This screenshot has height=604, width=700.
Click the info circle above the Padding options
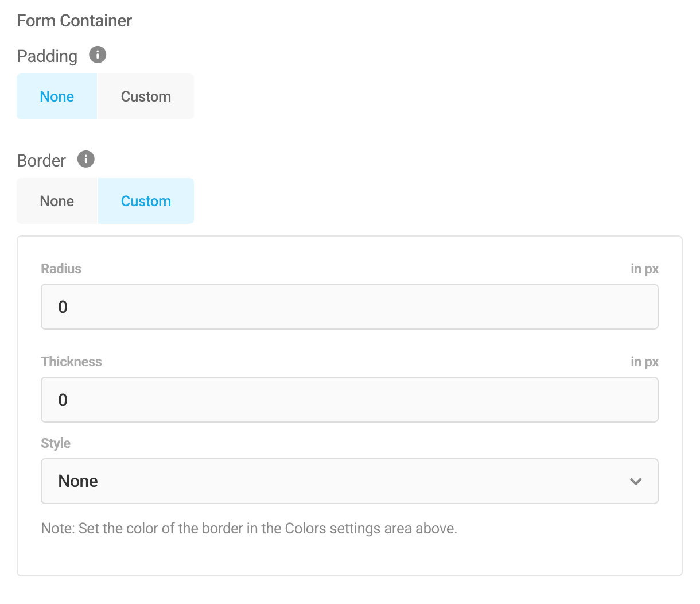pos(97,55)
